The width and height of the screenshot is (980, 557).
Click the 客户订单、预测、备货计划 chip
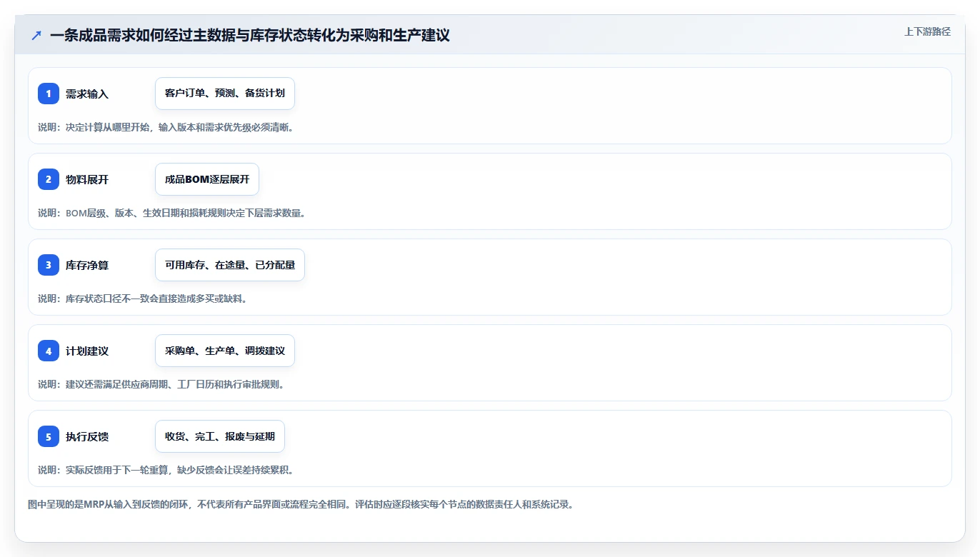[x=225, y=94]
